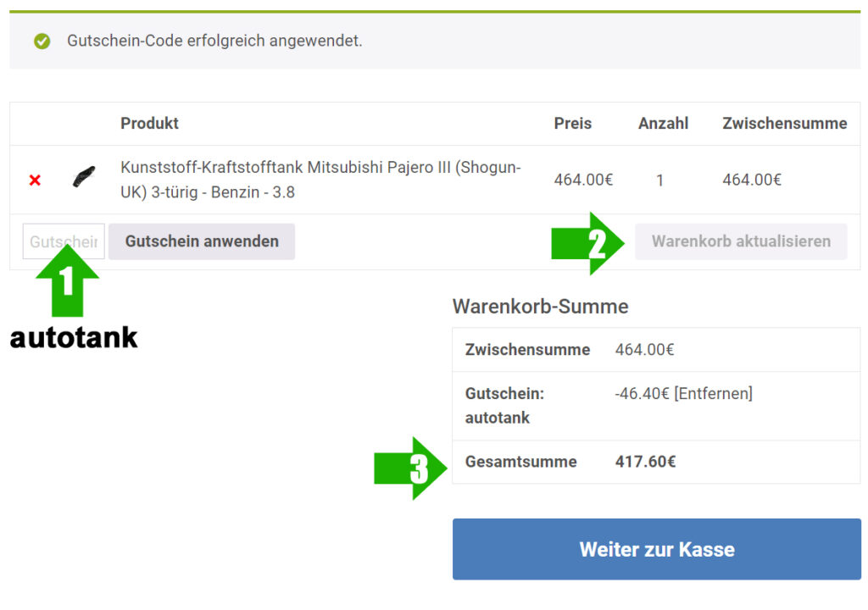Click the coupon discount amount -46.40€
Screen dimensions: 868x610
pos(642,393)
